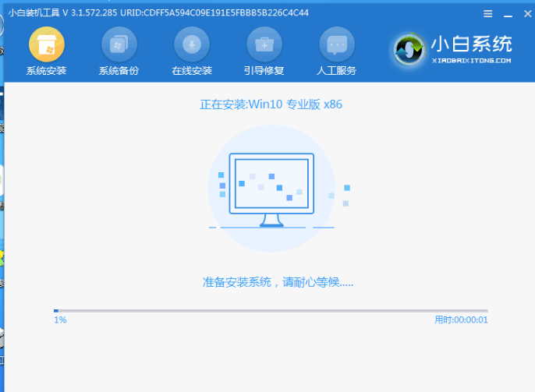Click the 1% progress percentage label

[60, 320]
